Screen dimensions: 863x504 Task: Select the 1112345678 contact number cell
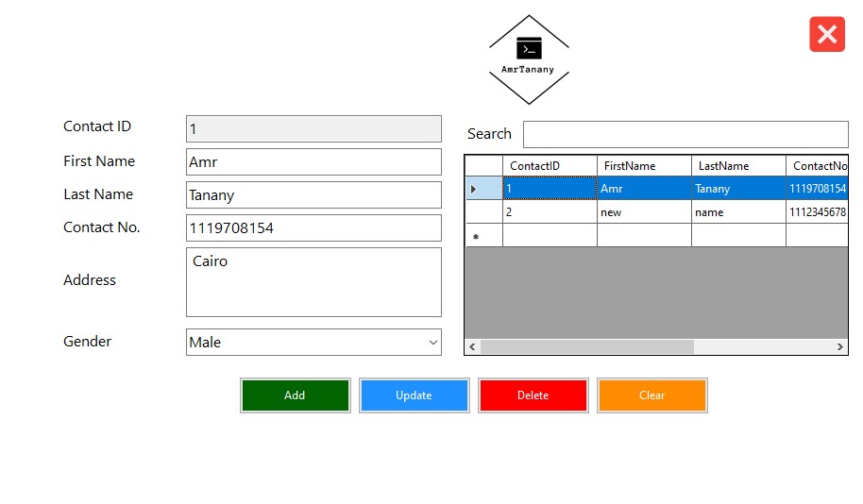(818, 211)
